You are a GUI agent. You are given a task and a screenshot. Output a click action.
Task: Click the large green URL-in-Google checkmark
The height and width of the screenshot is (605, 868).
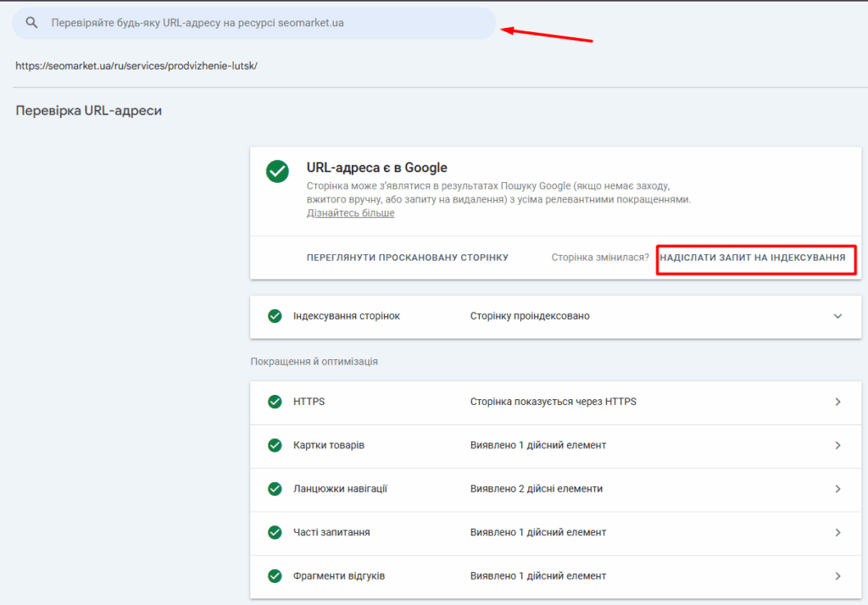pos(277,171)
